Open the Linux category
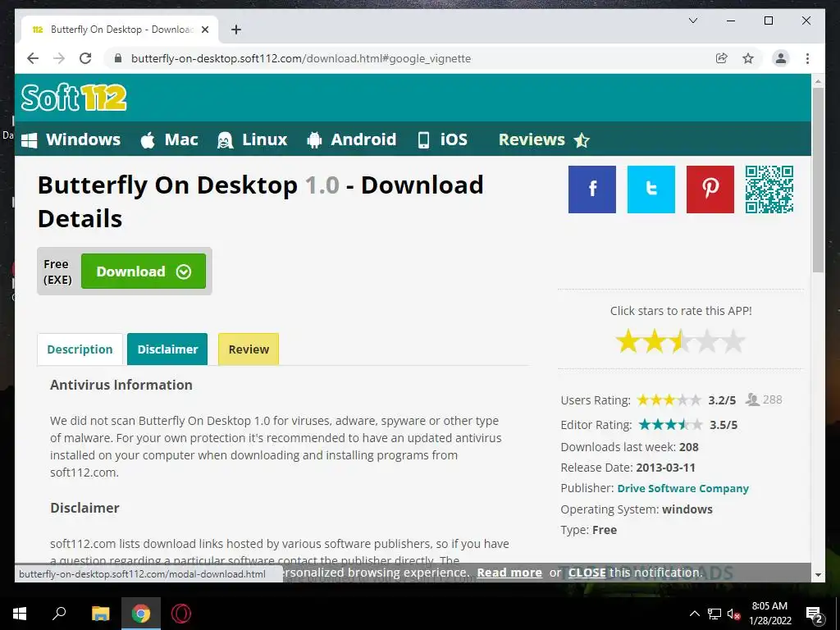Screen dimensions: 840x630 click(x=253, y=139)
